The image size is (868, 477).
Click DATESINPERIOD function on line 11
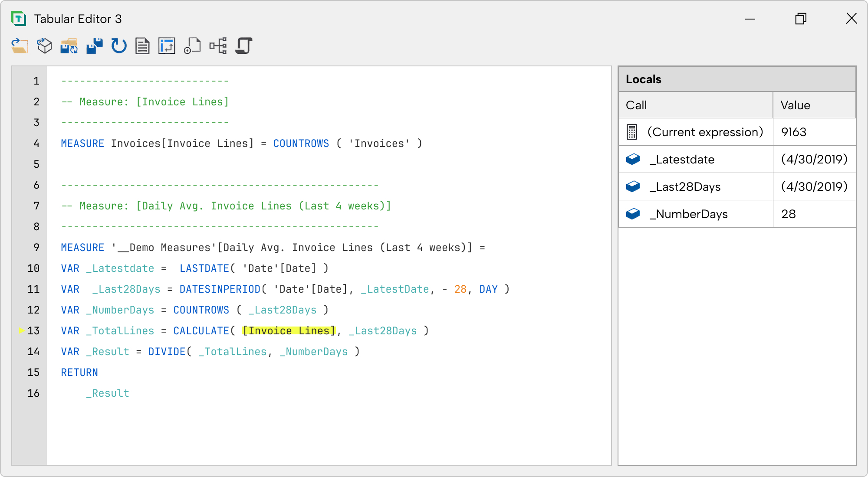click(220, 289)
